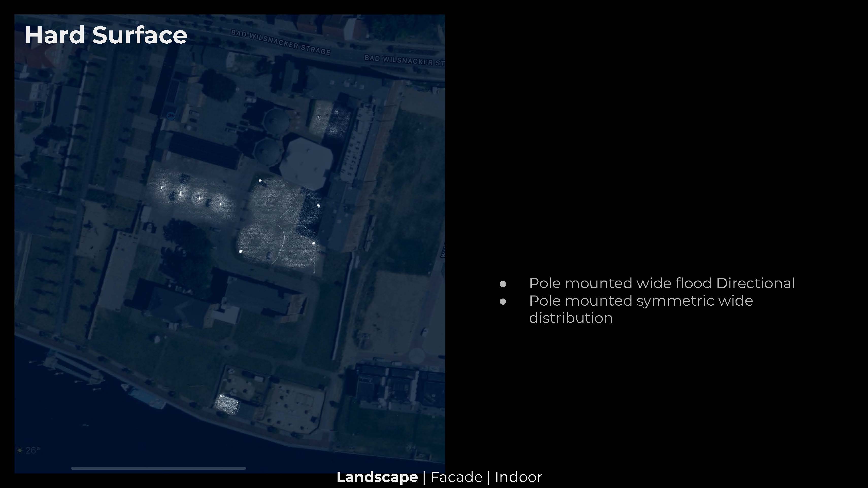This screenshot has height=488, width=868.
Task: Click the lower round tank on the map
Action: (268, 152)
